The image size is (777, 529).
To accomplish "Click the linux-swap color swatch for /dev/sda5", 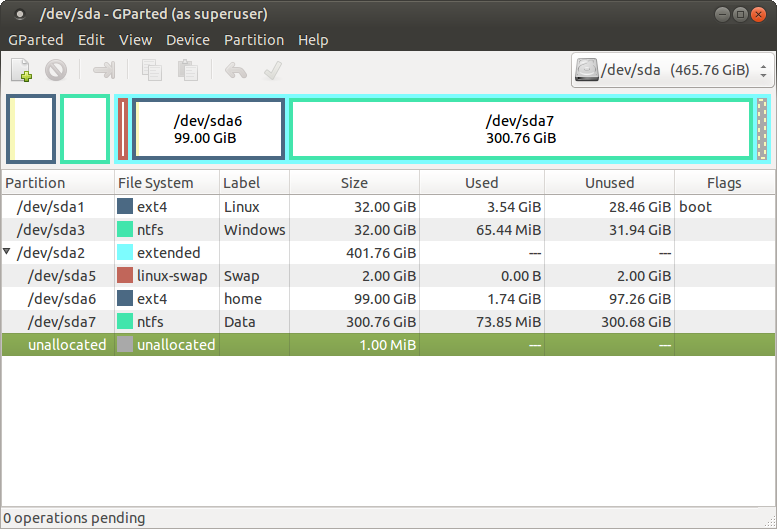I will tap(125, 276).
